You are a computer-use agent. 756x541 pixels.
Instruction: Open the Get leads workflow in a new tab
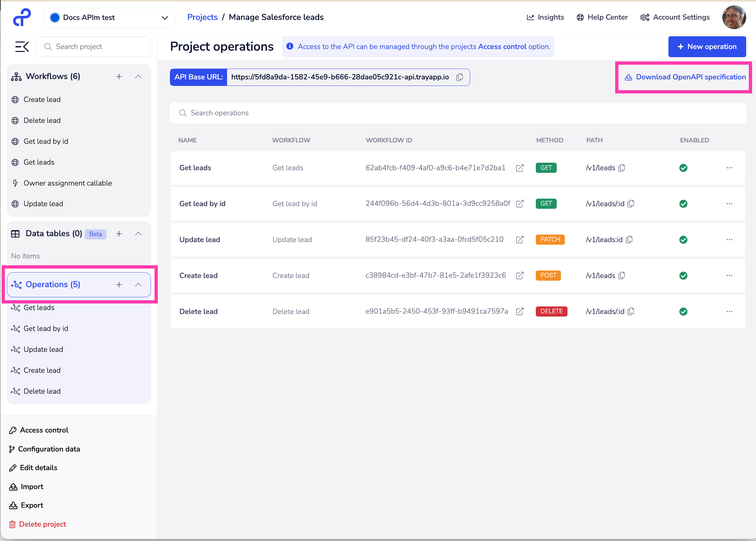[x=520, y=168]
